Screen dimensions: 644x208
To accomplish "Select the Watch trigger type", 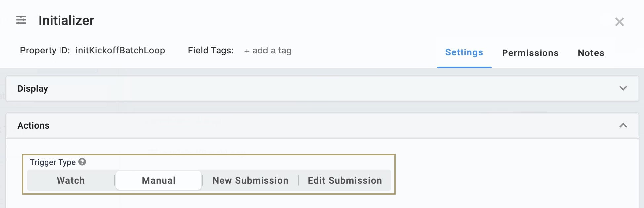I will 71,180.
